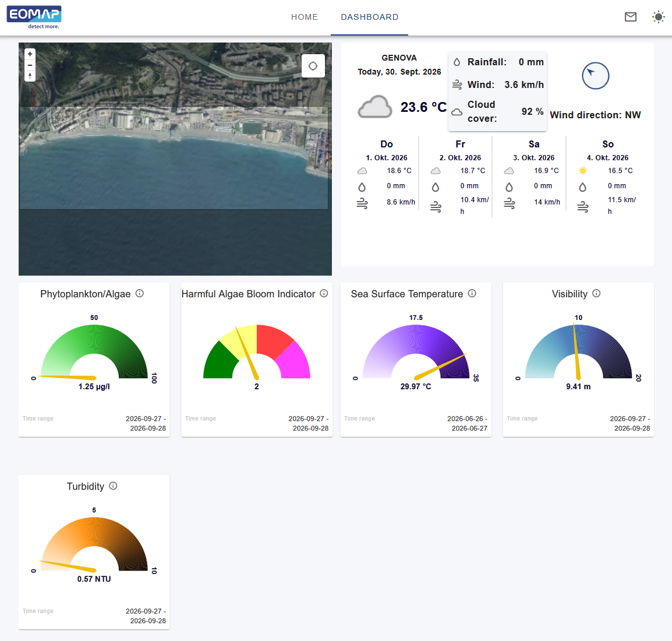Click the rain drop icon for Do
The image size is (672, 641).
[x=362, y=187]
